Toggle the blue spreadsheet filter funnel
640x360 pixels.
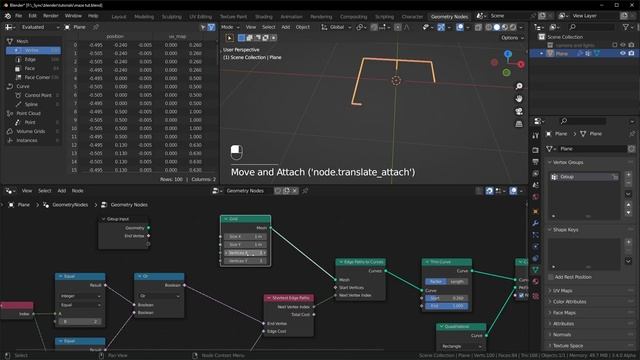(211, 27)
